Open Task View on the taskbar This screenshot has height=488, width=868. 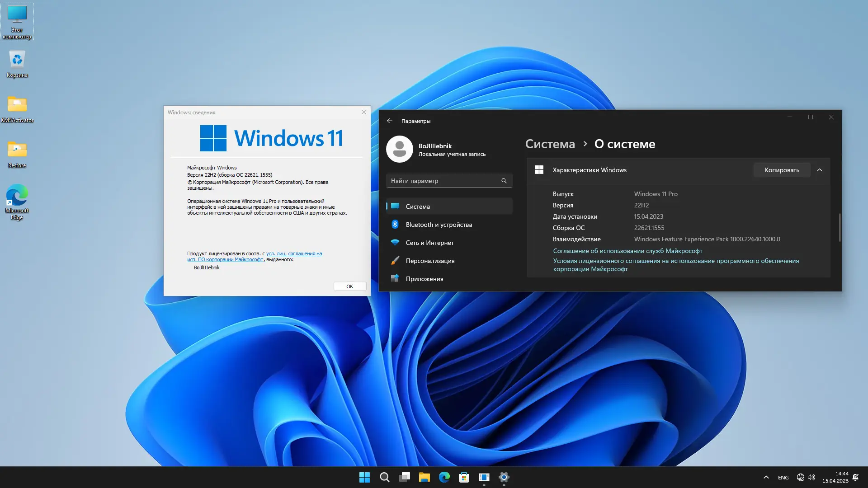point(405,477)
